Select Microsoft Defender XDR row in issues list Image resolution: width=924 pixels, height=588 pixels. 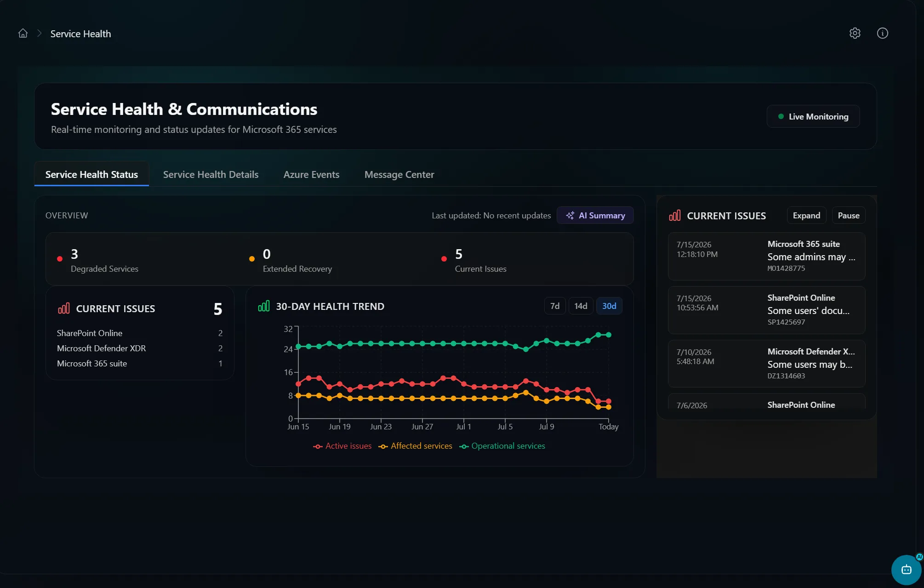(140, 348)
